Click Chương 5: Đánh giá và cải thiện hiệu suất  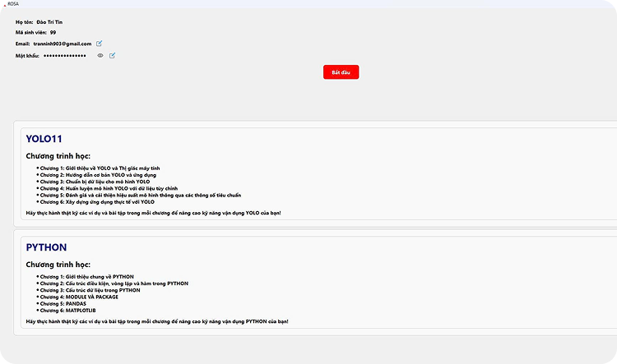point(141,195)
